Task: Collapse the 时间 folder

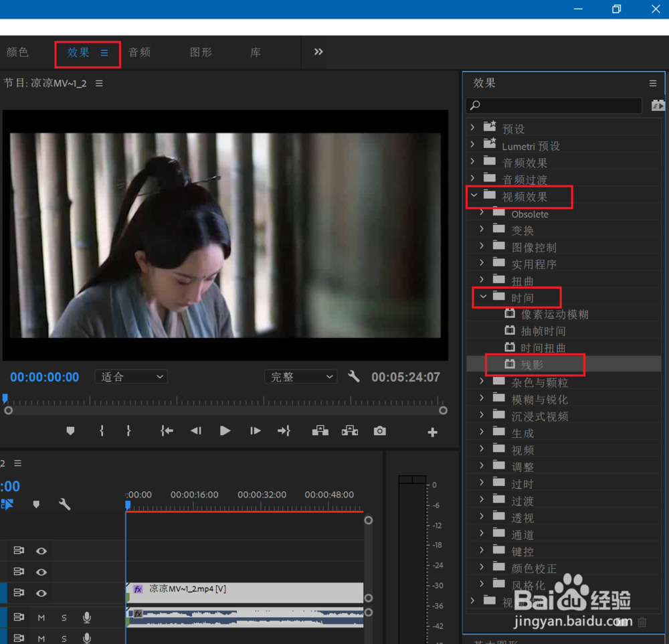Action: click(483, 296)
